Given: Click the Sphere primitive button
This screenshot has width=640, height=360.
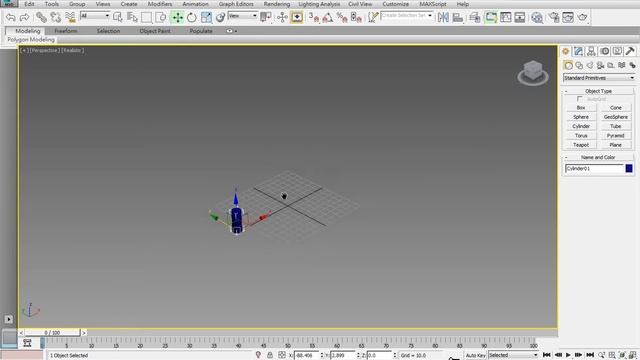Looking at the screenshot, I should (581, 117).
